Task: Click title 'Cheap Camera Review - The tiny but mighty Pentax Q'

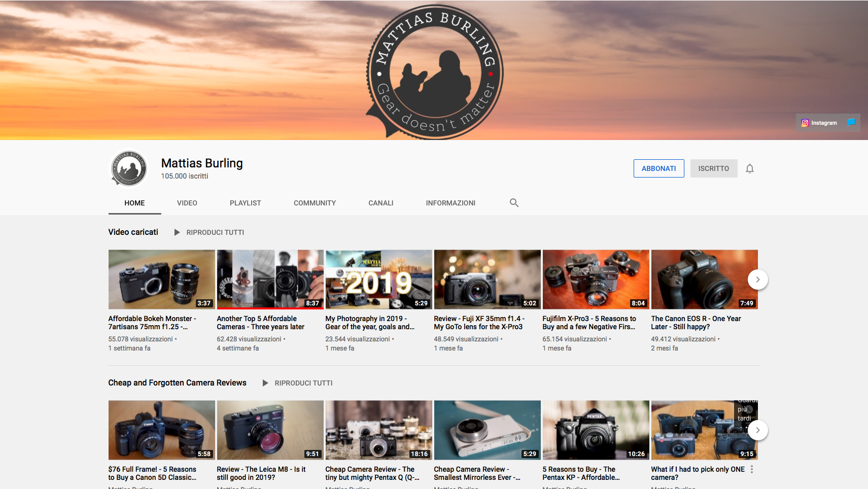Action: (372, 473)
